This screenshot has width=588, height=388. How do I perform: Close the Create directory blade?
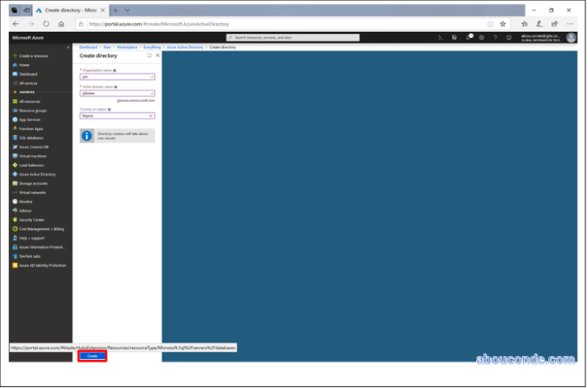(x=157, y=55)
